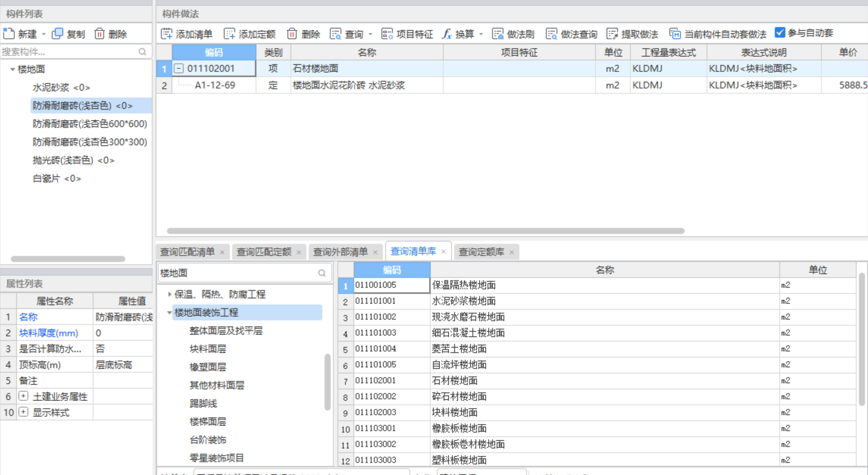Select 水泥砂浆 <0> component
868x475 pixels.
pos(61,87)
